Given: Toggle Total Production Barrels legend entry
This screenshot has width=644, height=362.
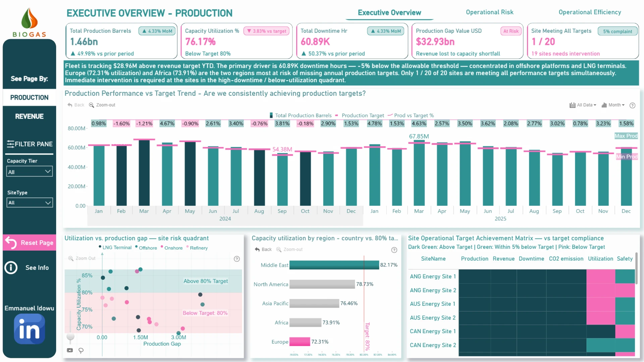Looking at the screenshot, I should click(301, 115).
